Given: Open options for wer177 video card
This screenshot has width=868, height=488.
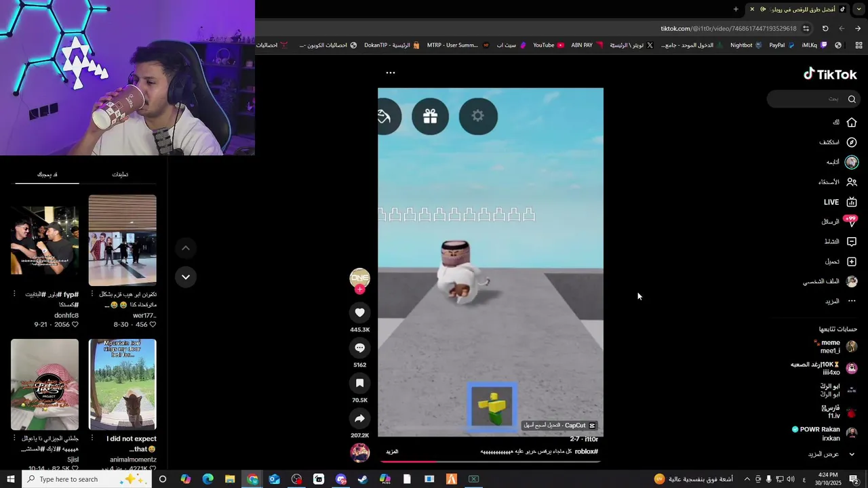Looking at the screenshot, I should [92, 294].
